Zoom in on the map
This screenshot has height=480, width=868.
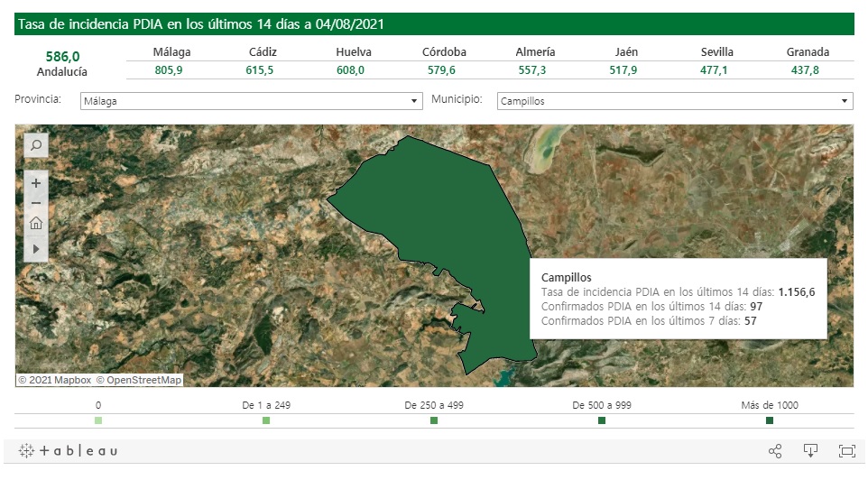click(36, 183)
